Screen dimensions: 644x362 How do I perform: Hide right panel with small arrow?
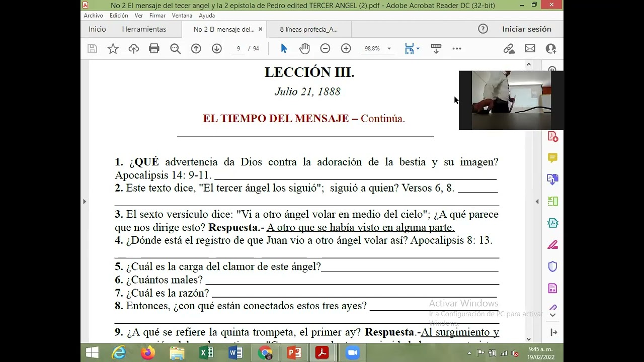tap(537, 202)
